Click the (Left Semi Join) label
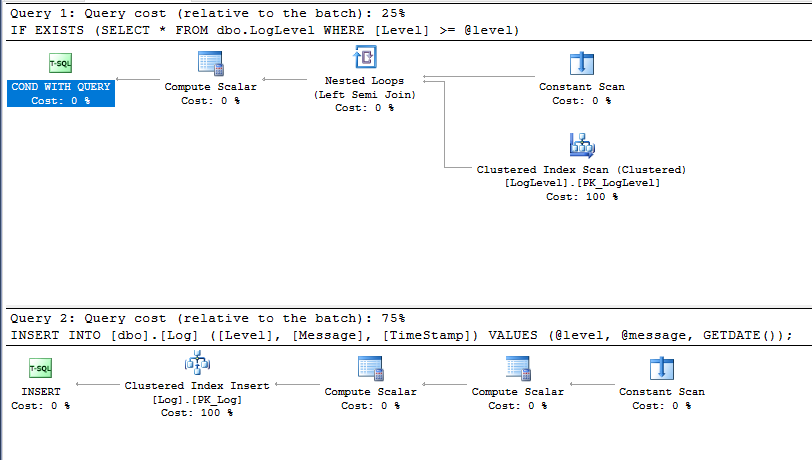Image resolution: width=812 pixels, height=460 pixels. pyautogui.click(x=364, y=94)
